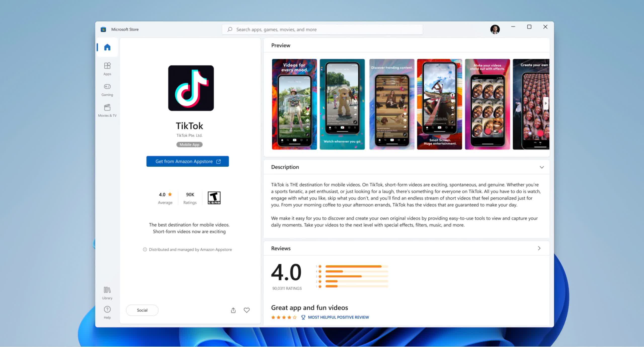This screenshot has width=644, height=347.
Task: Click the info icon beside Distributed and managed
Action: pos(145,249)
